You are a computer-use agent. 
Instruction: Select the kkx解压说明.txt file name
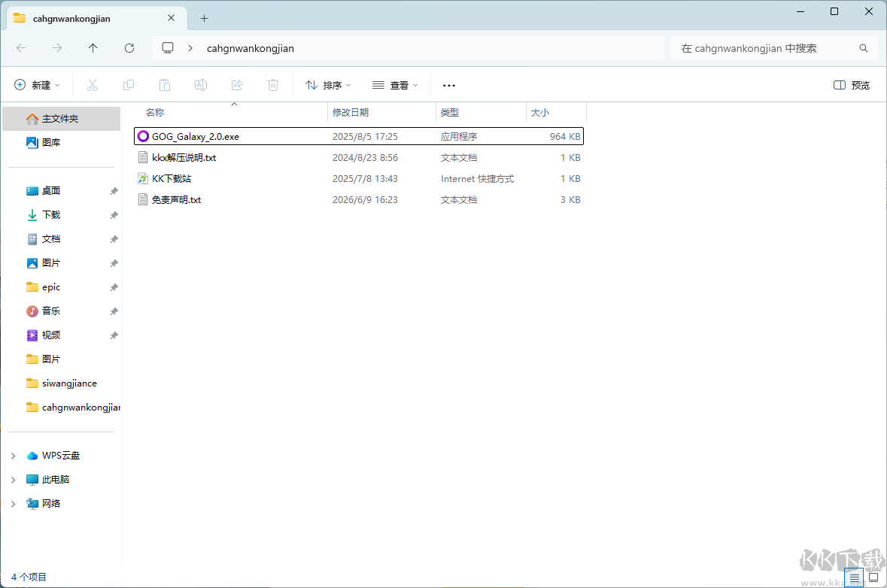point(184,158)
